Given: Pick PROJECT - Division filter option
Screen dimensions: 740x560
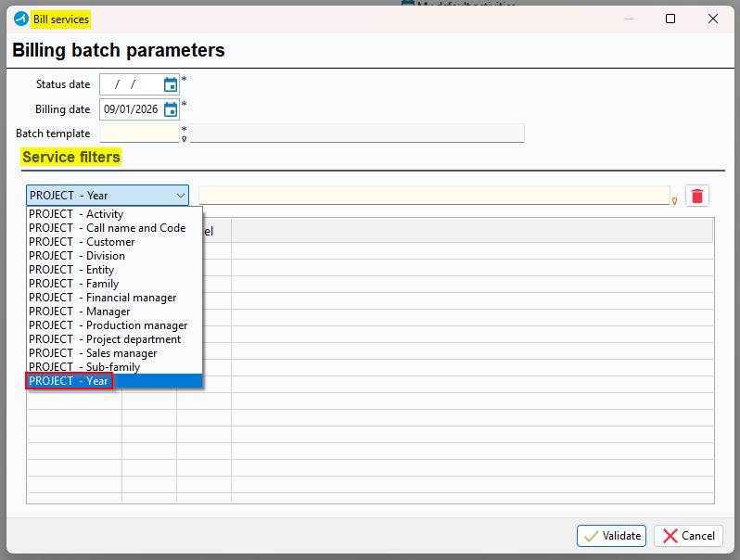Looking at the screenshot, I should coord(77,256).
